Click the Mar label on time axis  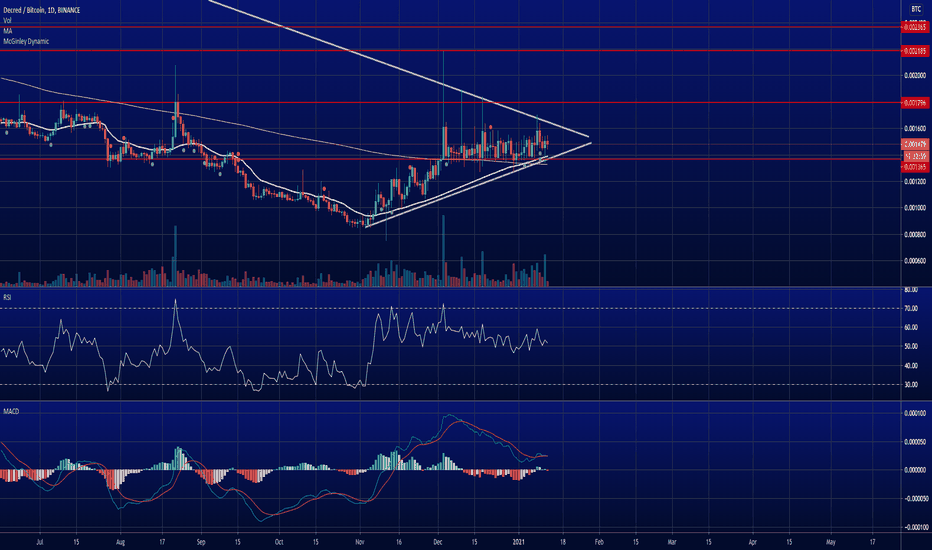click(x=672, y=542)
